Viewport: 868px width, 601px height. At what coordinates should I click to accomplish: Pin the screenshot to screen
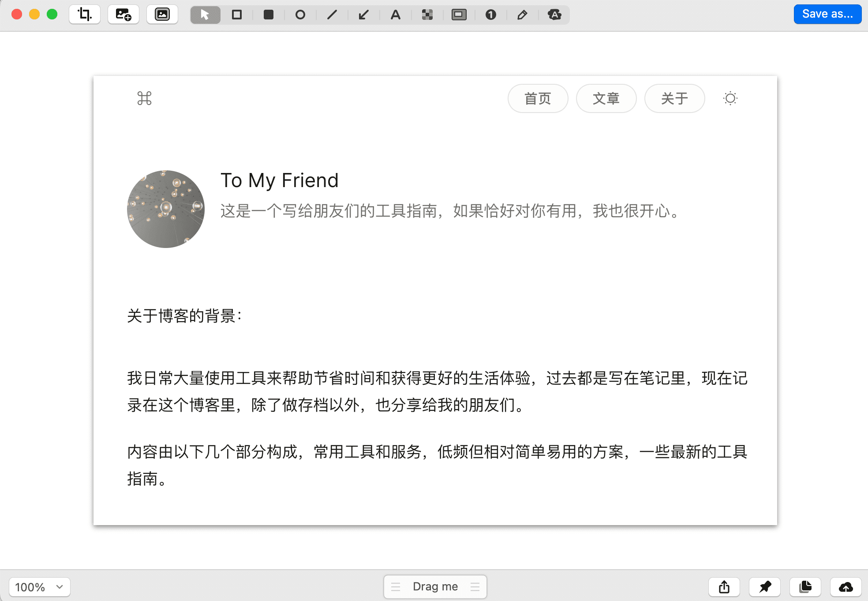pyautogui.click(x=765, y=587)
